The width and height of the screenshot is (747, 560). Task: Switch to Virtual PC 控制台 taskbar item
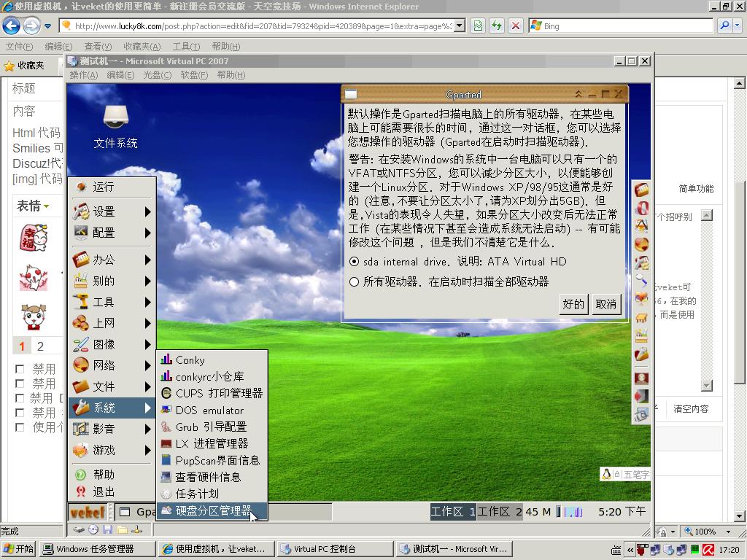336,549
